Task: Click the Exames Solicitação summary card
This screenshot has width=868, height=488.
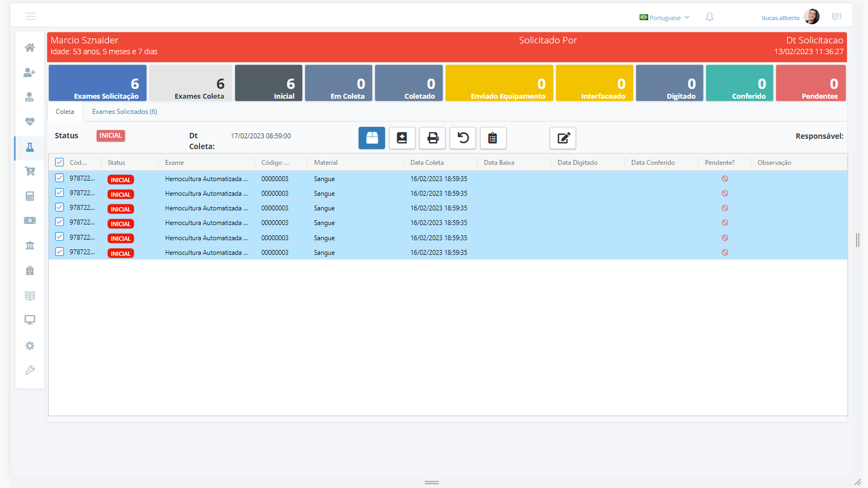Action: click(98, 83)
